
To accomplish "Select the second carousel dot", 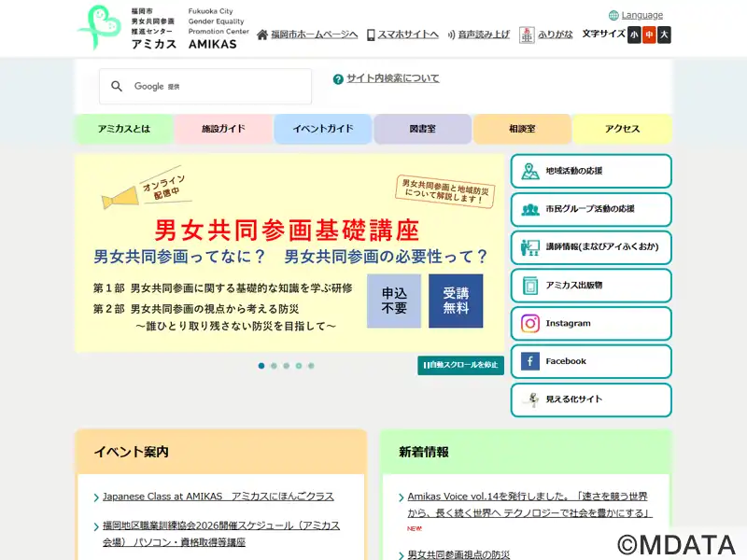I will tap(274, 366).
